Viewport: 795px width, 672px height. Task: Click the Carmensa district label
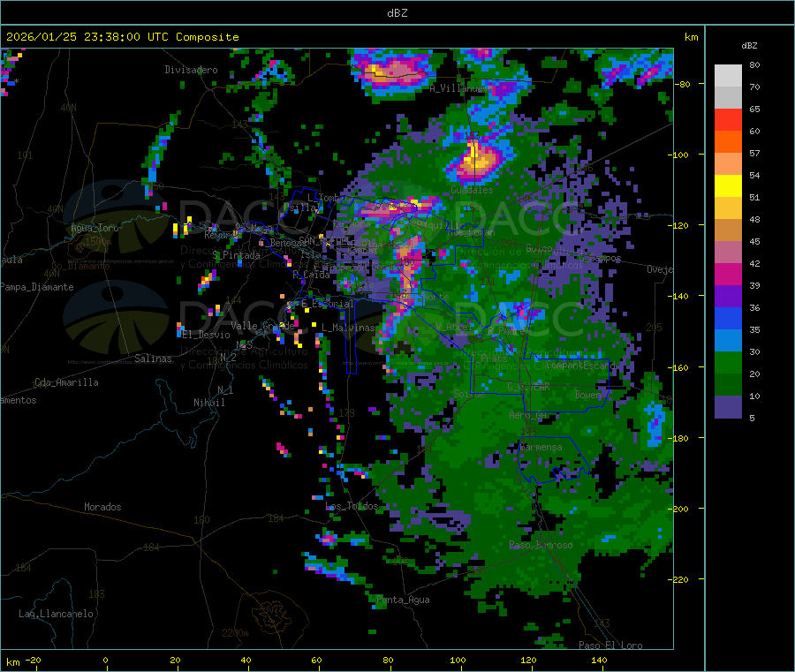541,447
